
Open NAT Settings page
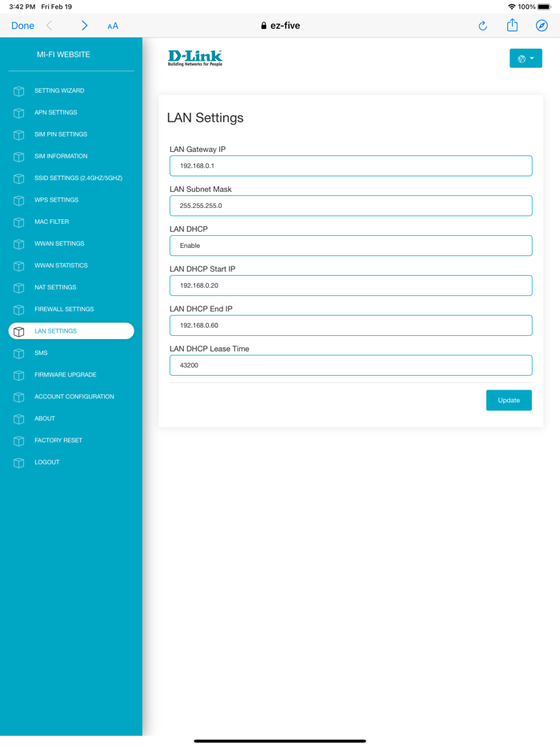pyautogui.click(x=55, y=287)
